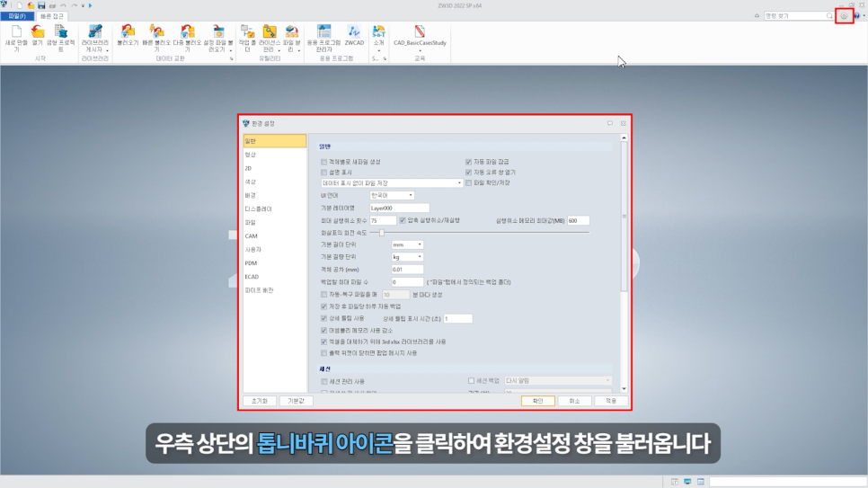Click the 명령 찾기 search box

[799, 16]
